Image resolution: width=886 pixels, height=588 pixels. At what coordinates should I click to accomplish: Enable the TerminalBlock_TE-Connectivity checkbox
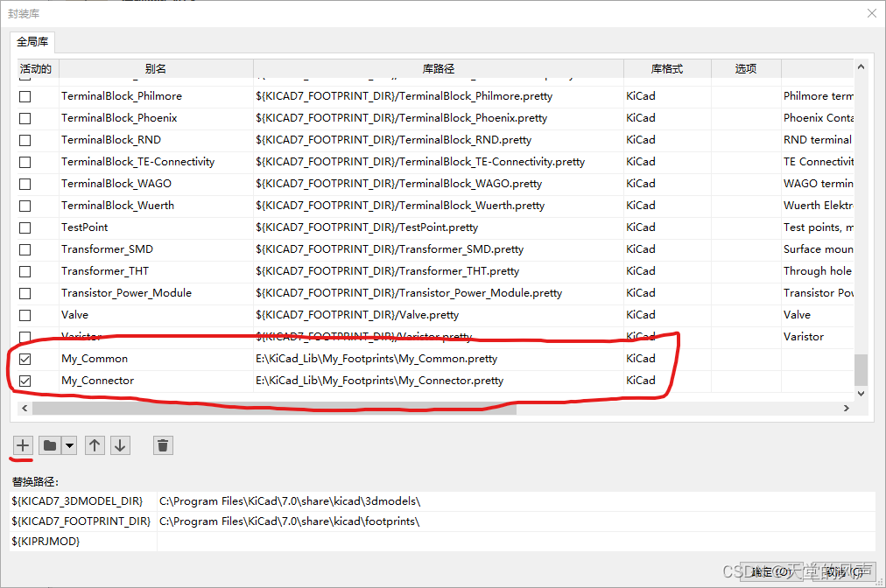tap(25, 162)
